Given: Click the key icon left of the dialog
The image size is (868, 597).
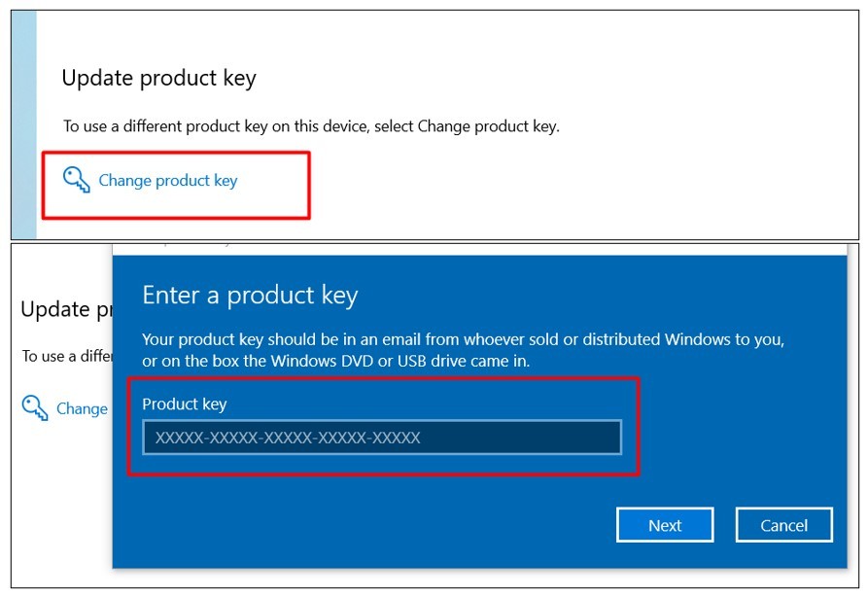Looking at the screenshot, I should click(35, 407).
